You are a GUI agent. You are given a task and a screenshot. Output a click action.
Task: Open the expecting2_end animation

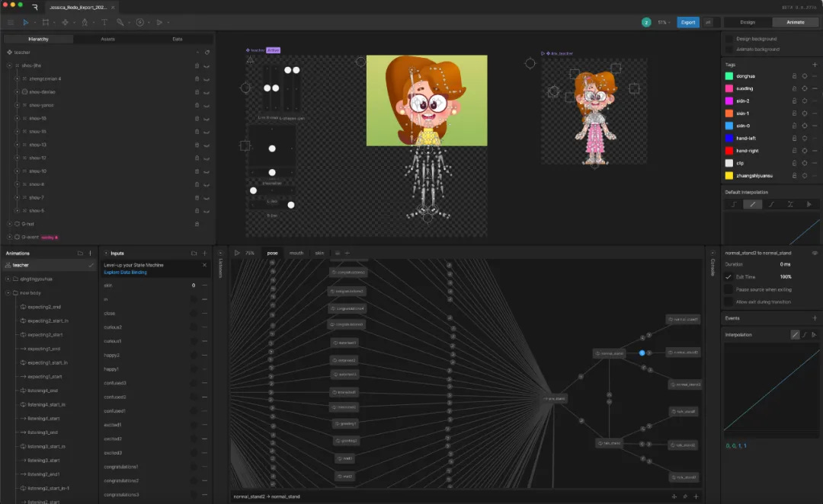(44, 307)
